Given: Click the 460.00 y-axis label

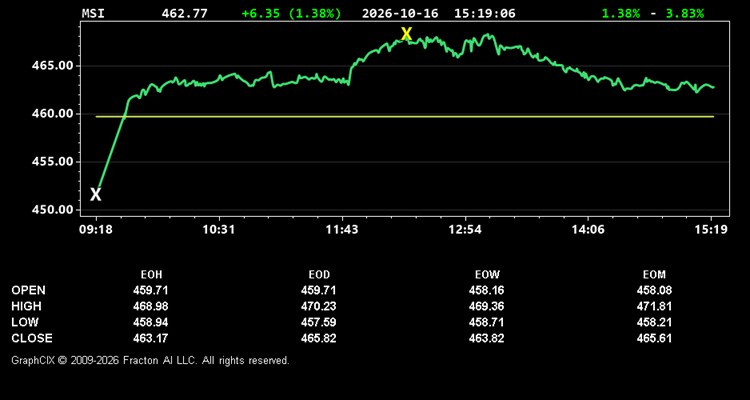Looking at the screenshot, I should (51, 114).
